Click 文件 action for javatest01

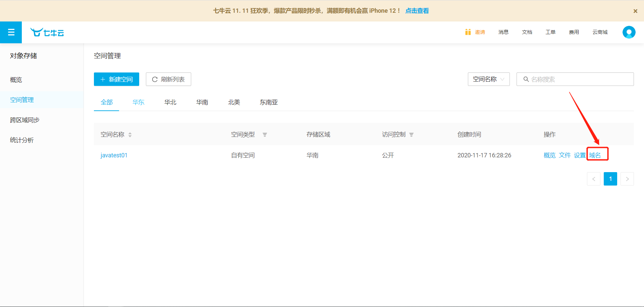click(x=565, y=155)
